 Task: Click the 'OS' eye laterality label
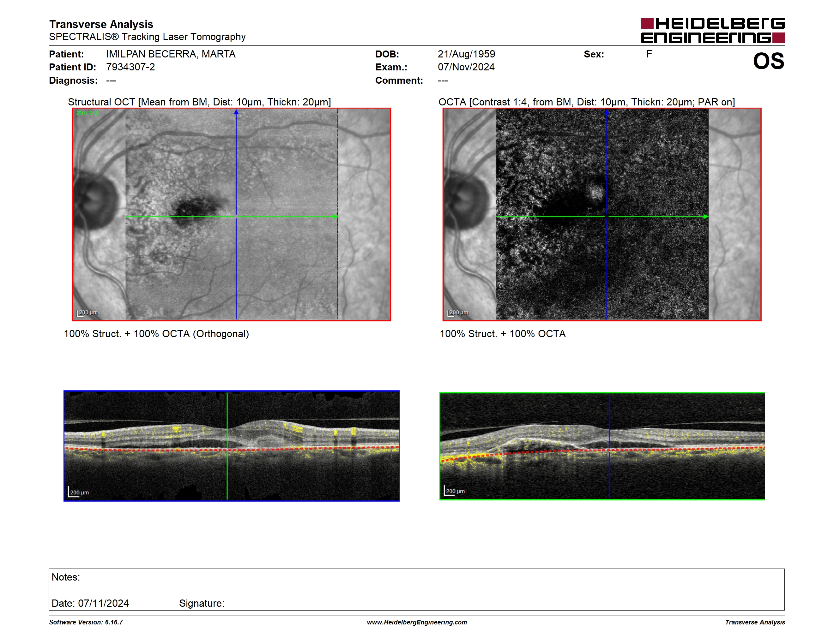point(768,61)
